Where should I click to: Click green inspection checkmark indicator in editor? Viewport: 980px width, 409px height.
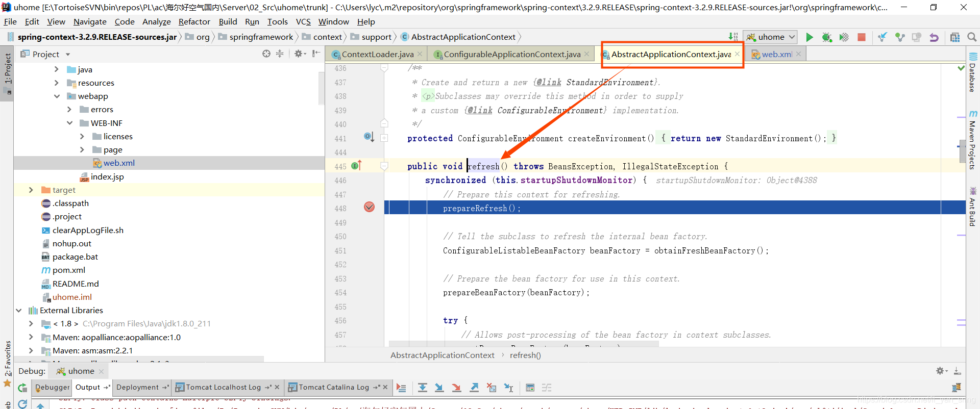[961, 68]
